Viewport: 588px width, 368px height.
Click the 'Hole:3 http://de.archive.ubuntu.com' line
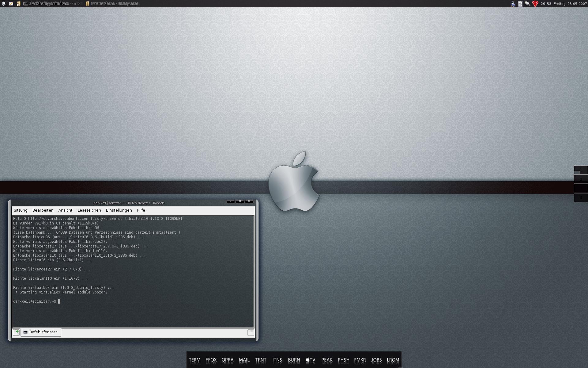(98, 219)
